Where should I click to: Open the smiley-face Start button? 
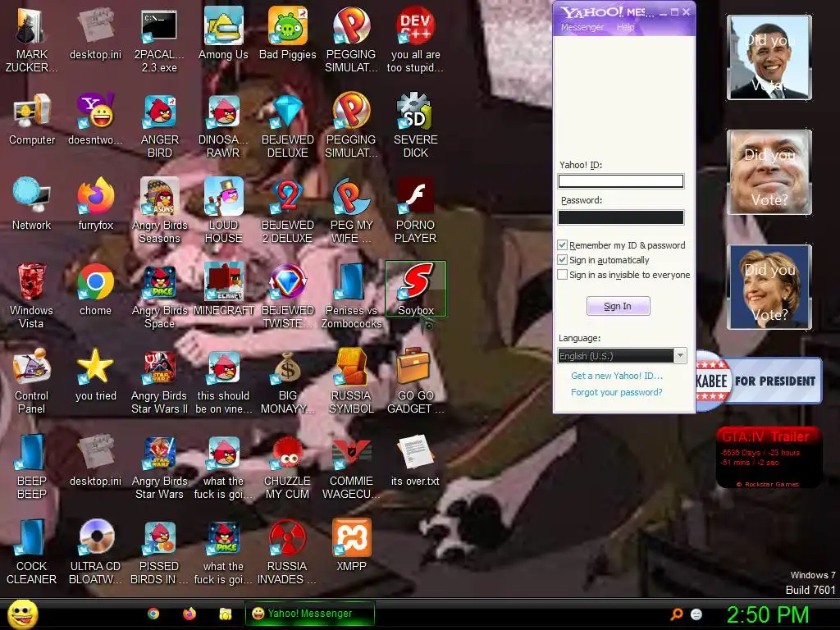(x=22, y=614)
